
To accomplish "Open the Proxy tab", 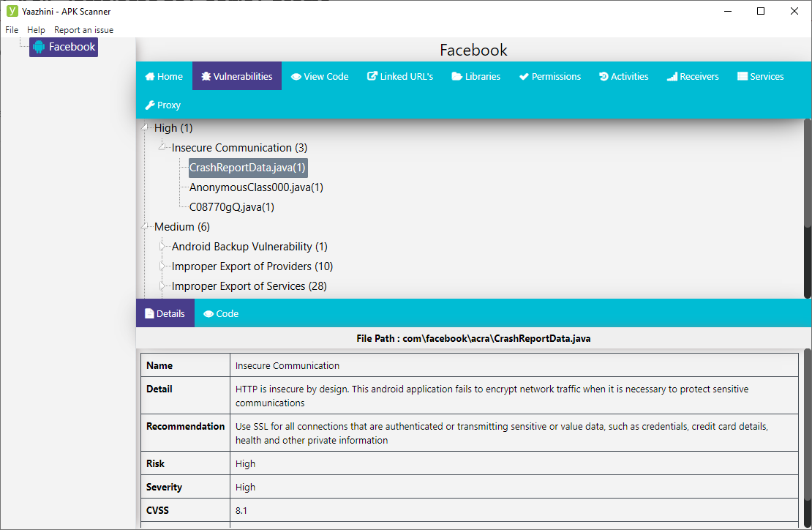I will [163, 105].
